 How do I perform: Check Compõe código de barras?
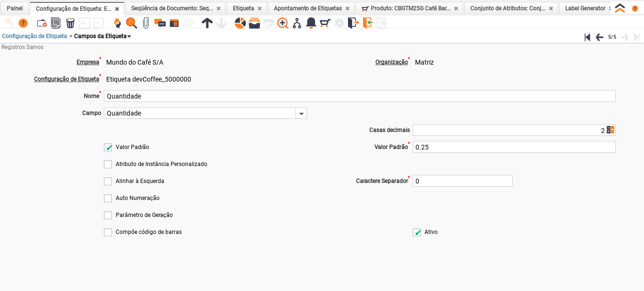tap(108, 232)
